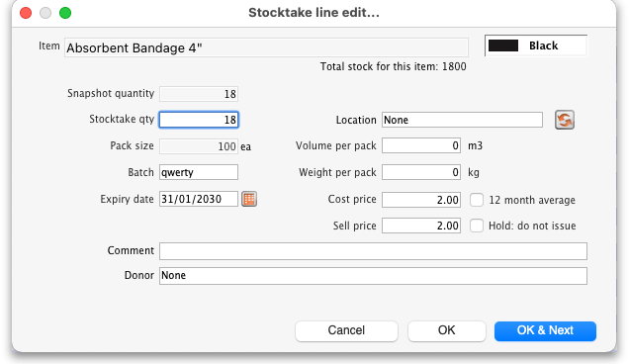Click the Cost price field
The image size is (629, 364).
[x=421, y=200]
